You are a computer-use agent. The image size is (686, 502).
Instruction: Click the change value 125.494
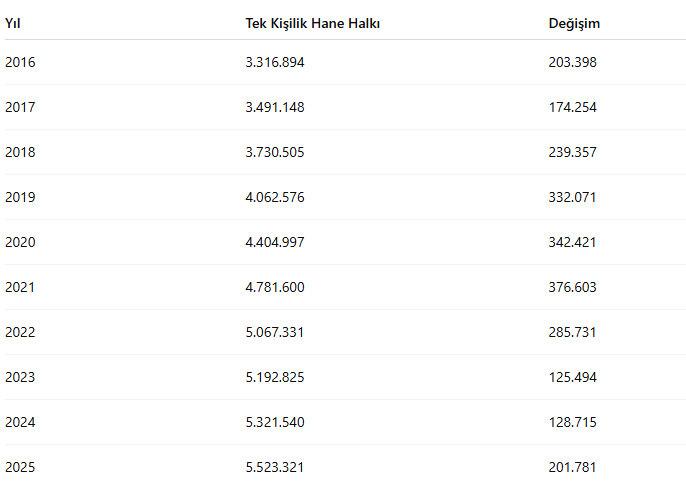click(572, 377)
